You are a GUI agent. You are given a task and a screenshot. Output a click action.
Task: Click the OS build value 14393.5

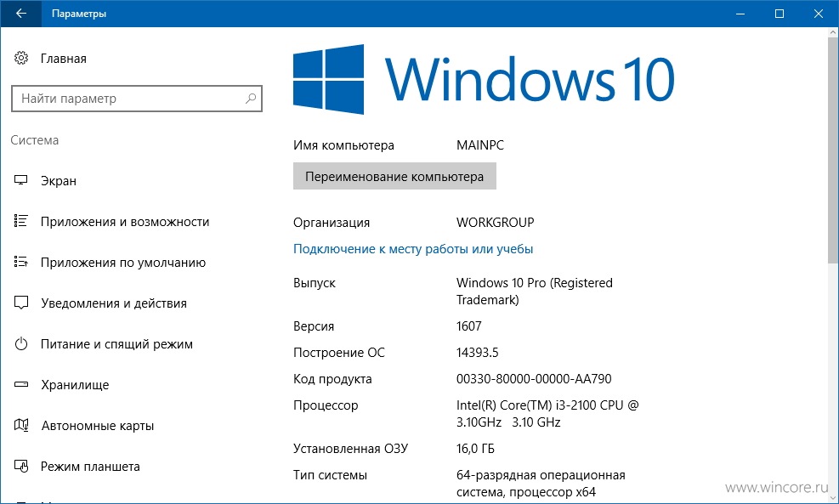click(477, 352)
